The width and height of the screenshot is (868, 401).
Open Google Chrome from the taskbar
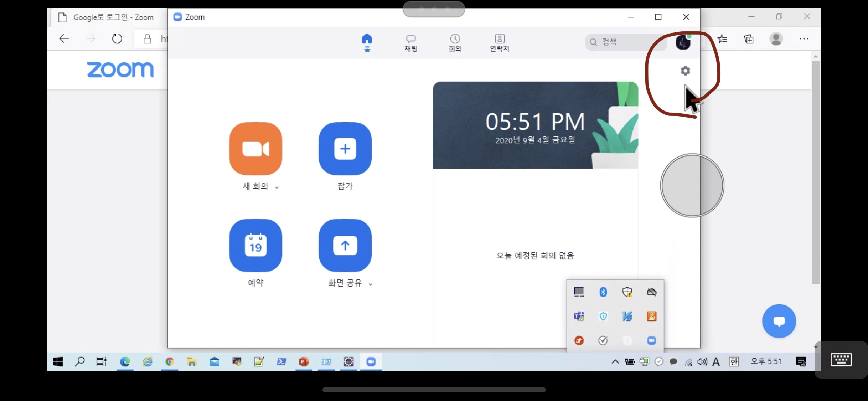[x=170, y=362]
